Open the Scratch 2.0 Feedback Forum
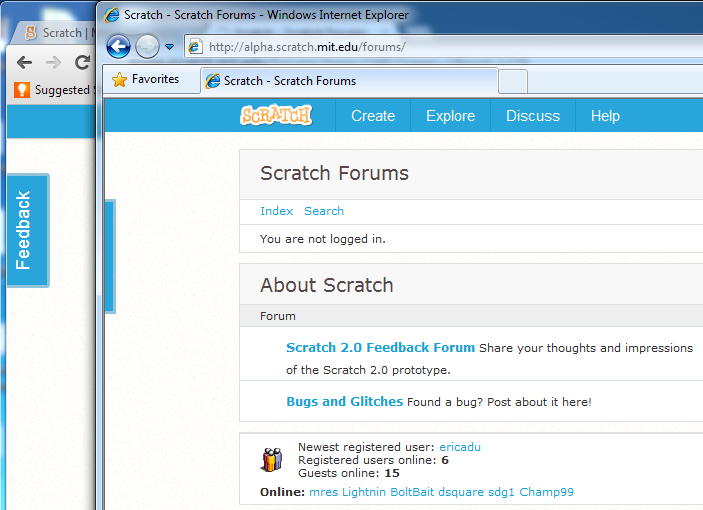 click(x=380, y=348)
